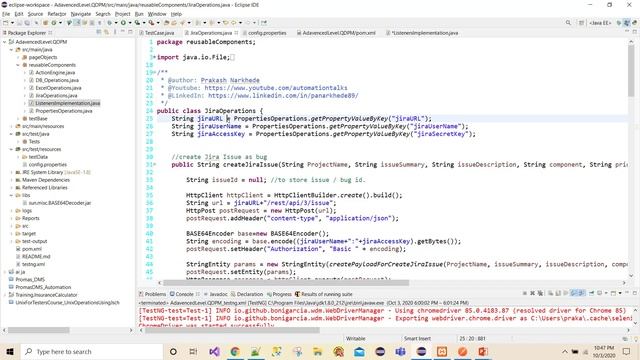This screenshot has height=360, width=640.
Task: Click the Display Selected Console icon
Action: point(599,293)
